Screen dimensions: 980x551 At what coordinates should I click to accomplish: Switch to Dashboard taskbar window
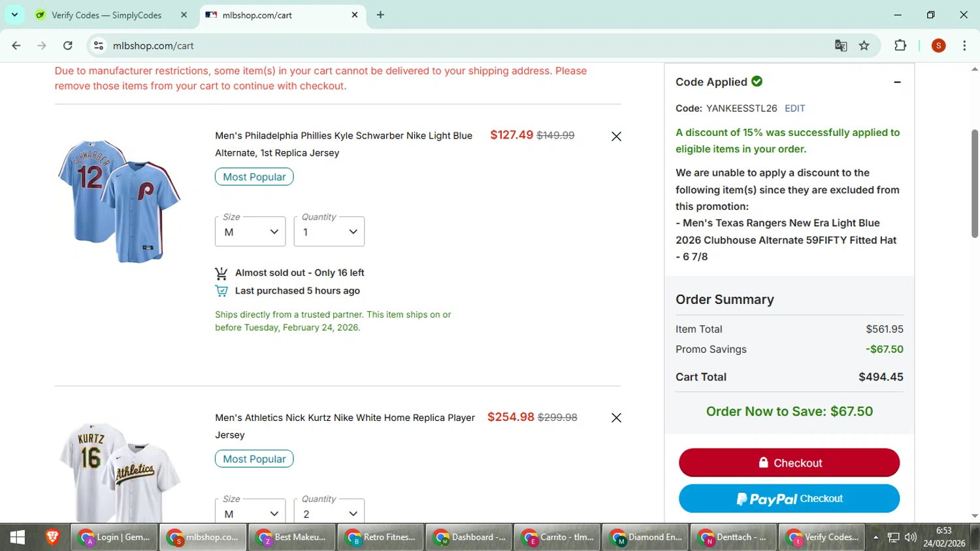(x=470, y=537)
